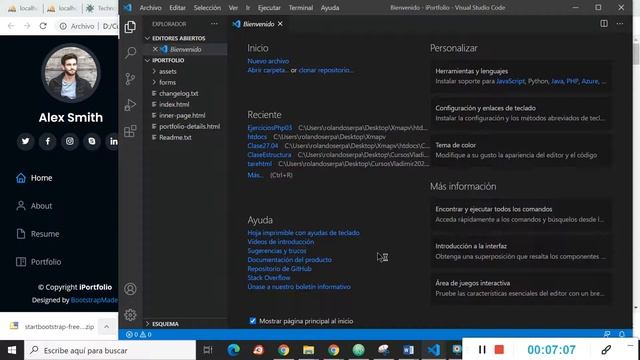
Task: Open the Terminal menu
Action: click(300, 7)
